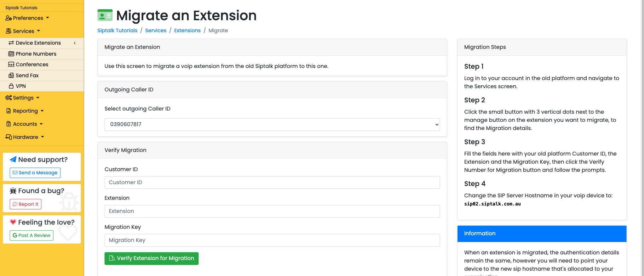Screen dimensions: 644x276
Task: Expand the Preferences menu
Action: (27, 18)
